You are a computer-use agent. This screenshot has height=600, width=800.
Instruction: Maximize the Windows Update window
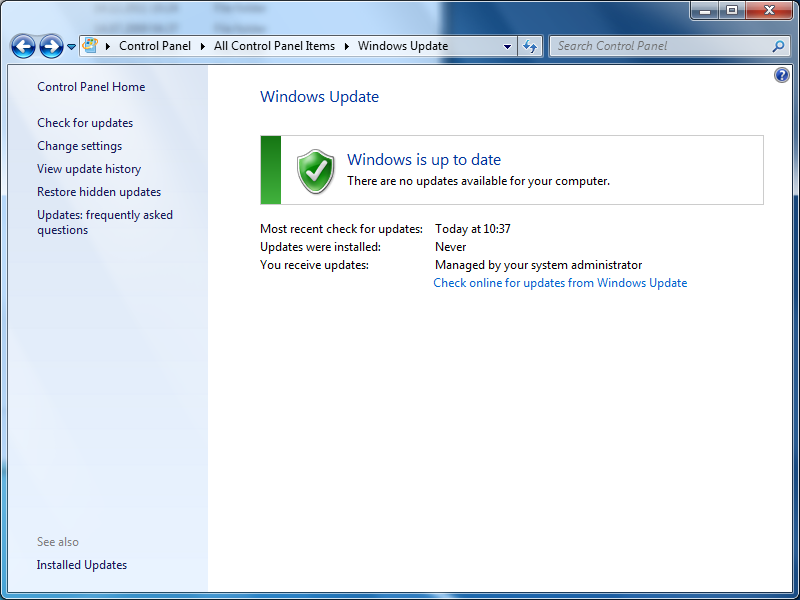[x=732, y=10]
